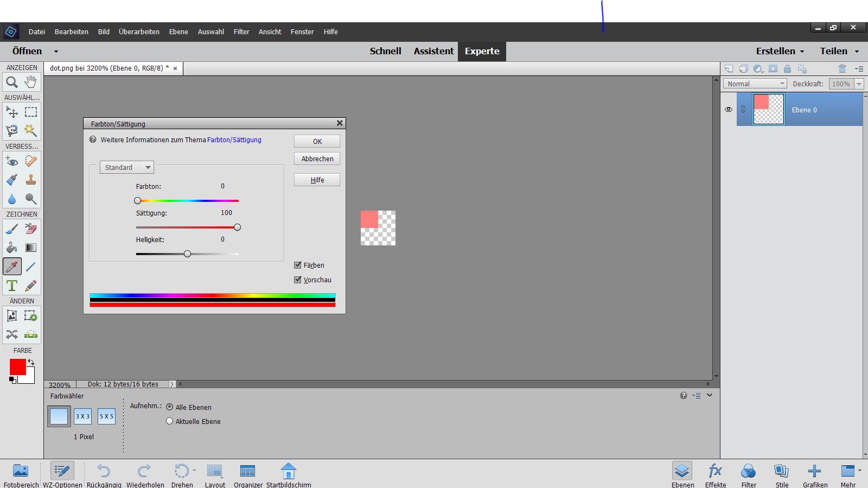Open the Filter menu
This screenshot has width=868, height=488.
pyautogui.click(x=241, y=31)
